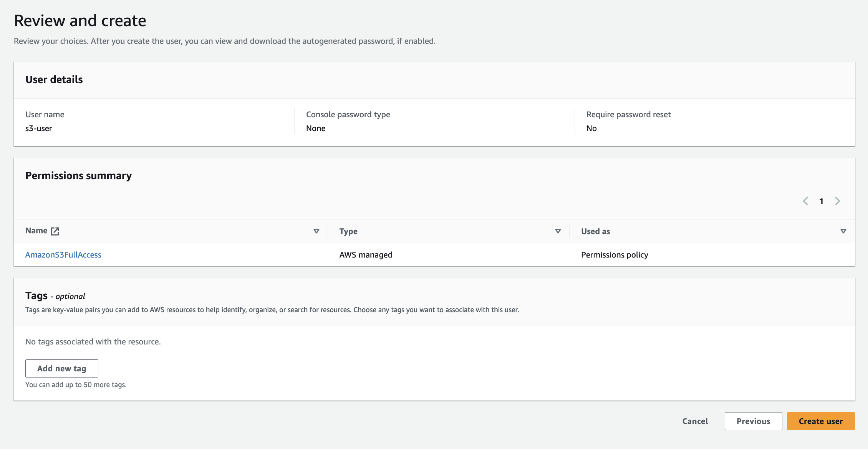
Task: Click the Add new tag button
Action: tap(62, 368)
